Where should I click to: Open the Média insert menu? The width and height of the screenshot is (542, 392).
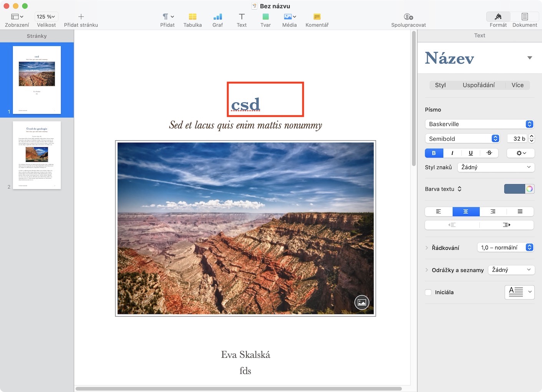[290, 17]
